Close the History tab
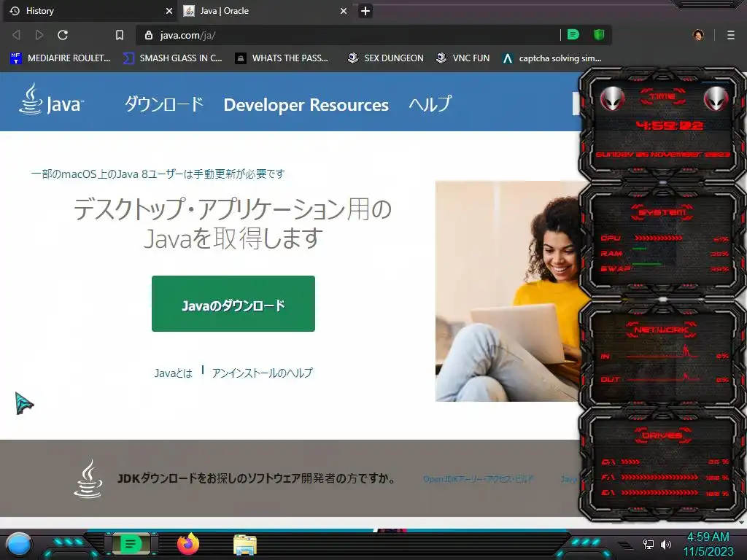 pyautogui.click(x=169, y=11)
